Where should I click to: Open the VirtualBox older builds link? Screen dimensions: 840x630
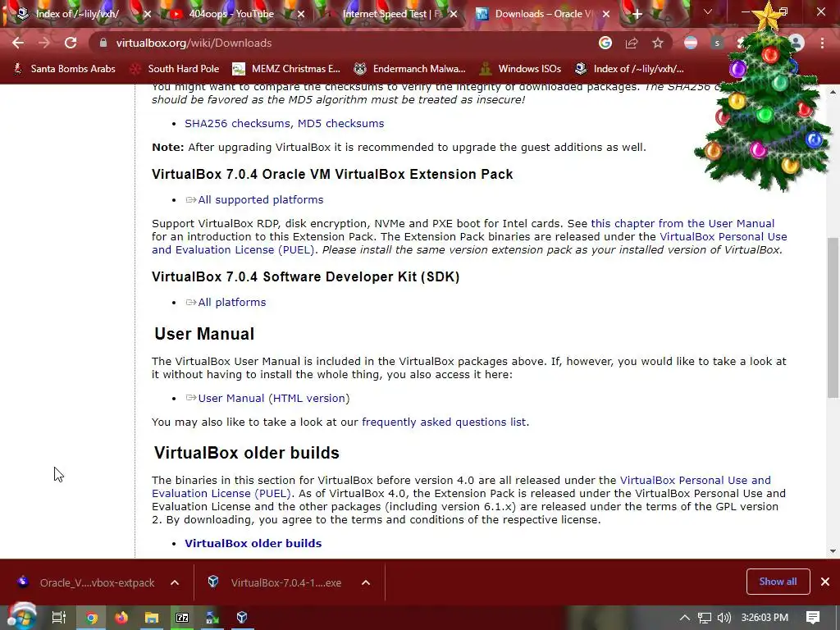click(x=253, y=543)
